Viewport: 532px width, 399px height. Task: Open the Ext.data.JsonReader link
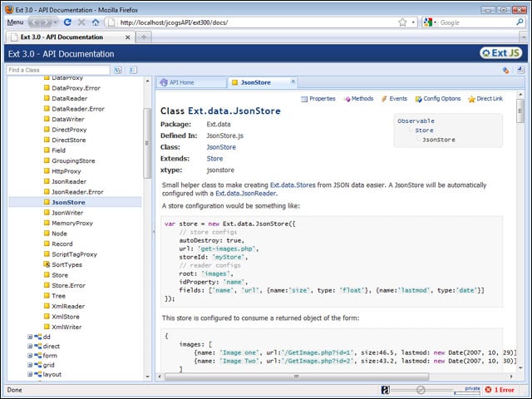point(246,193)
